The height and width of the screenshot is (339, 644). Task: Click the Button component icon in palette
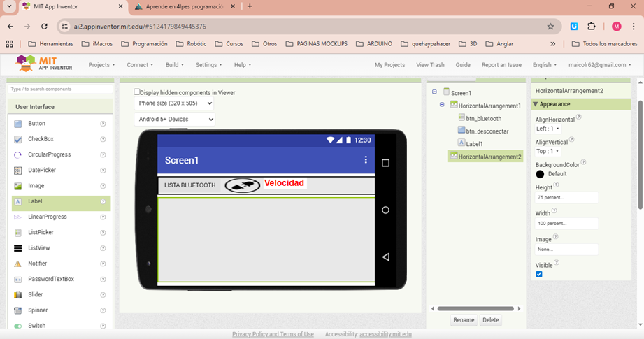(18, 123)
